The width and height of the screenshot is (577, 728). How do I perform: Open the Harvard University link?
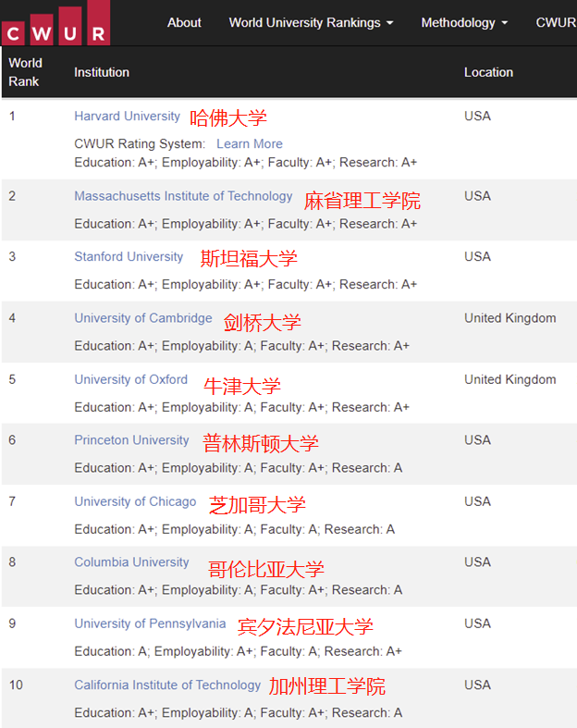coord(128,116)
